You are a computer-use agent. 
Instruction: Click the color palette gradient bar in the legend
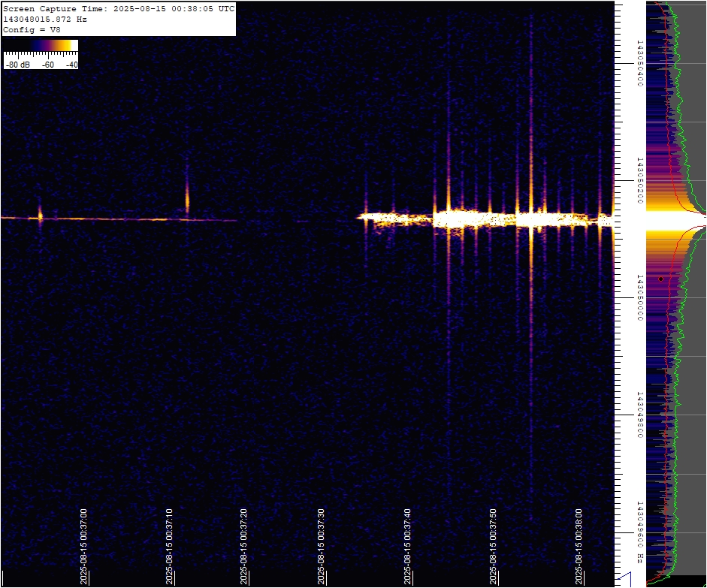41,45
